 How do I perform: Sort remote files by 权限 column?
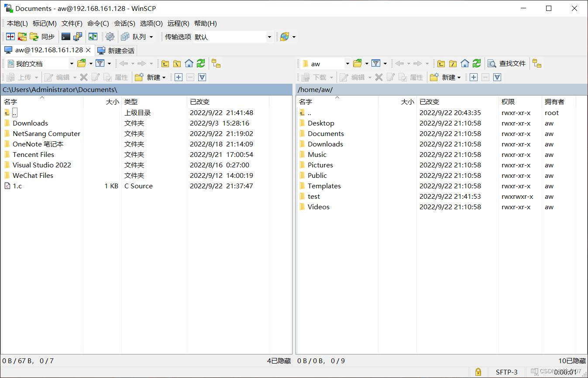pos(520,102)
